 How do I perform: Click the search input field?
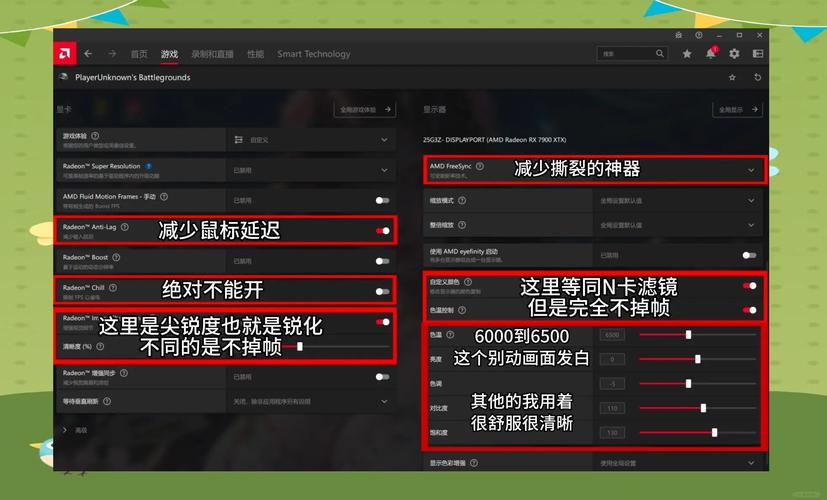point(630,54)
